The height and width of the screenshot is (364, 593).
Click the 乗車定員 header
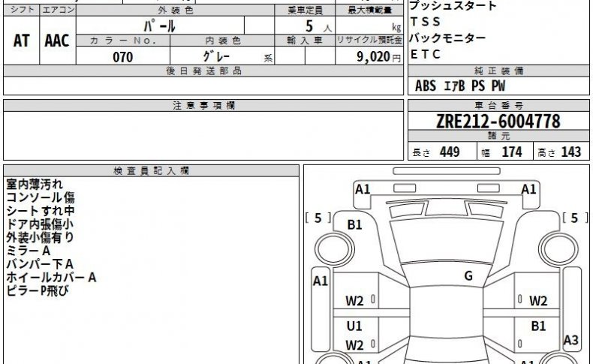point(305,11)
